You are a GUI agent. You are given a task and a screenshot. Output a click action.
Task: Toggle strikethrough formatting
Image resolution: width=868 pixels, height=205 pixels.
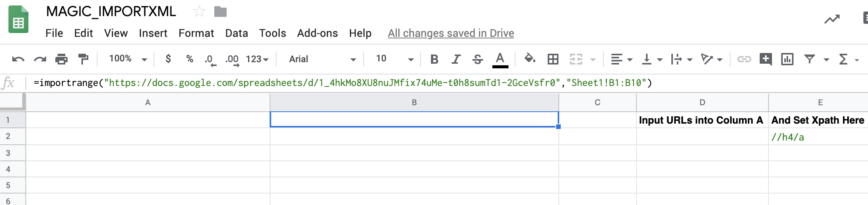(x=478, y=59)
